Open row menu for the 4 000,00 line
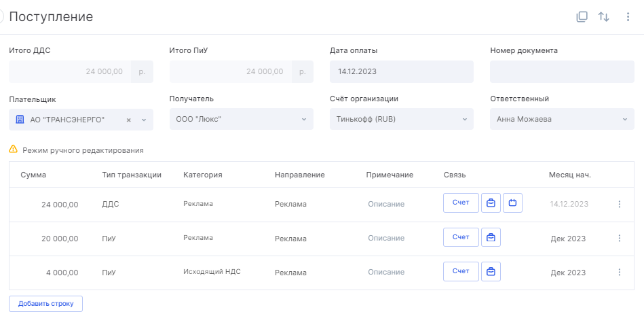The height and width of the screenshot is (314, 644). (x=620, y=273)
